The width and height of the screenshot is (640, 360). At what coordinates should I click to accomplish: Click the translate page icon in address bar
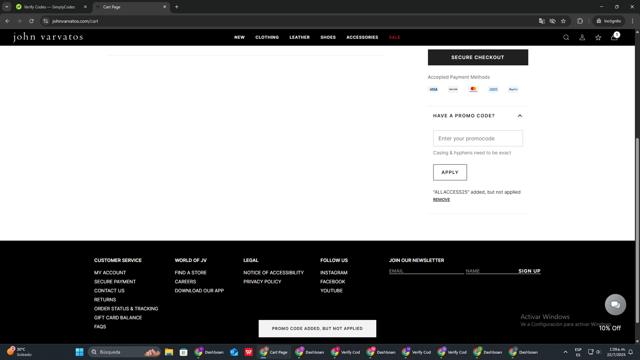pyautogui.click(x=542, y=21)
